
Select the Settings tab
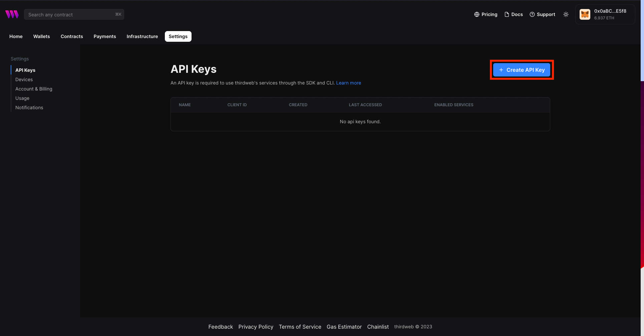178,36
